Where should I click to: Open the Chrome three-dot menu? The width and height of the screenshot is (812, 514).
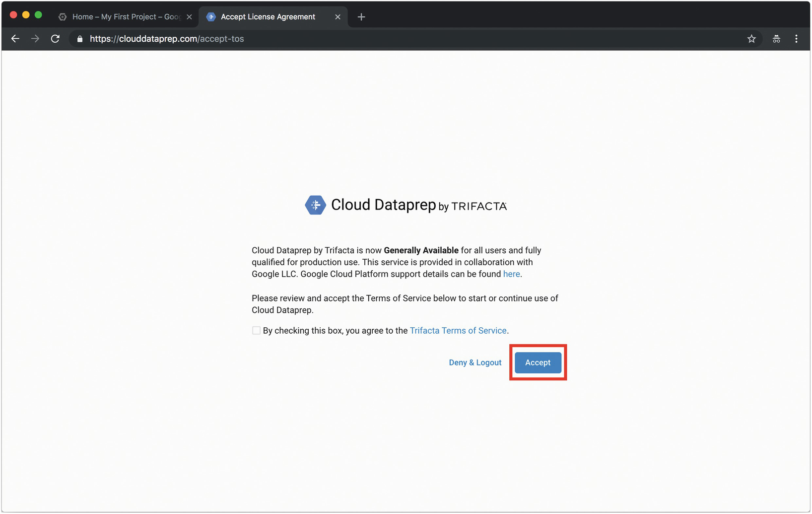coord(796,39)
